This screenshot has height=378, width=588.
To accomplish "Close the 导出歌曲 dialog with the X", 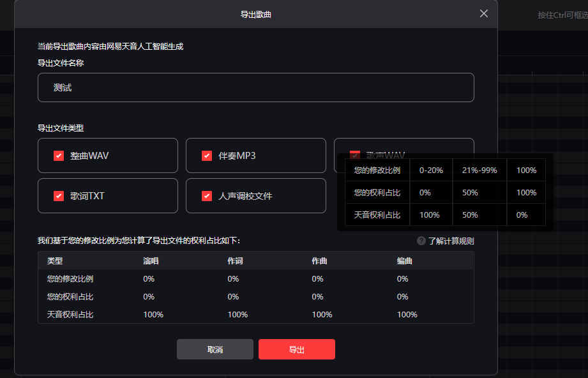I will (484, 13).
